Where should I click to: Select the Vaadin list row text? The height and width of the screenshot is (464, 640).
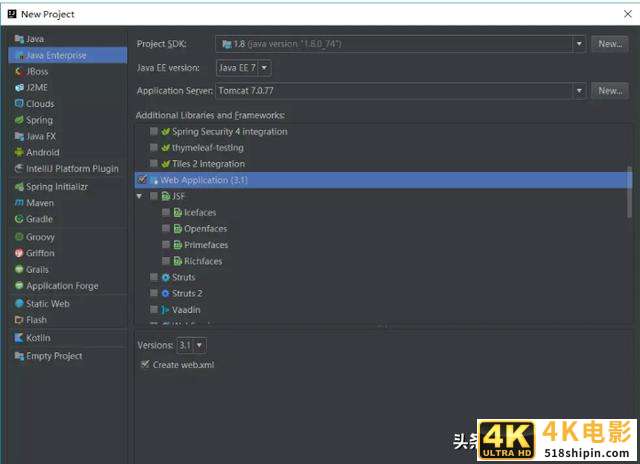[x=186, y=310]
